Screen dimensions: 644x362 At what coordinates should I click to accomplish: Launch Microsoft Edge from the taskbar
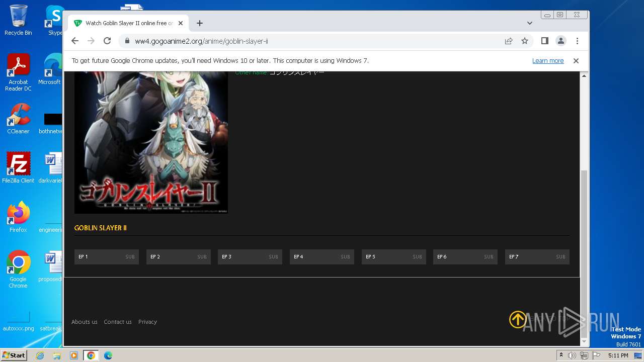108,355
